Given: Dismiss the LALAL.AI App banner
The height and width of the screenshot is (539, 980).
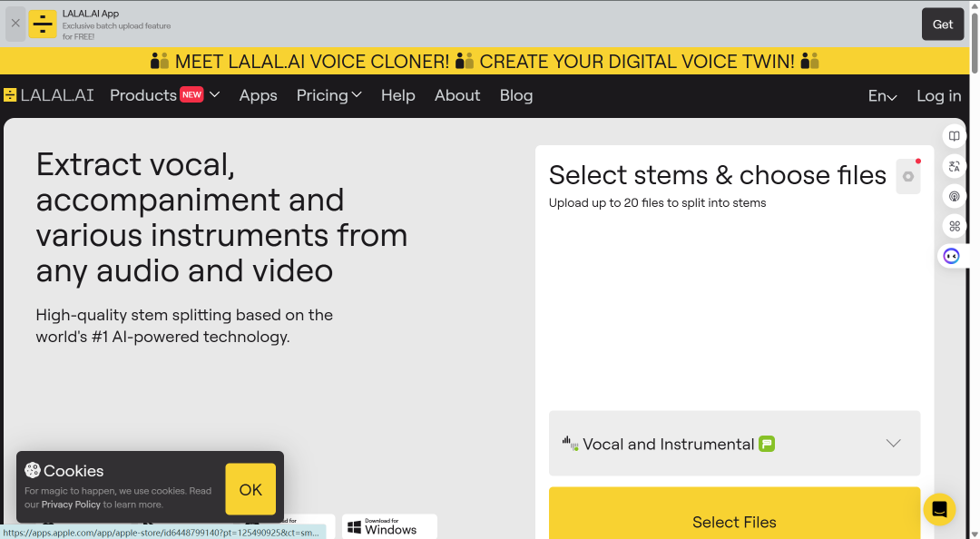Looking at the screenshot, I should click(x=15, y=23).
